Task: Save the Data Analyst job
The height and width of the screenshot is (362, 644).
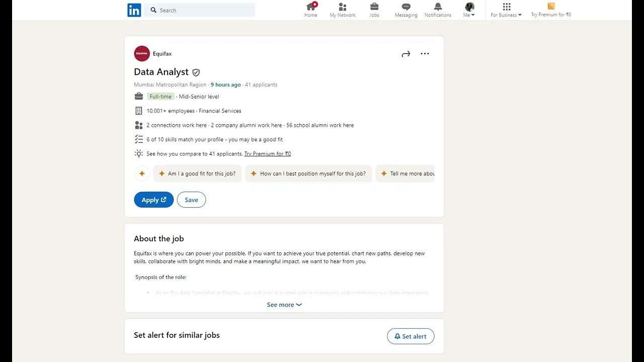Action: pos(191,200)
